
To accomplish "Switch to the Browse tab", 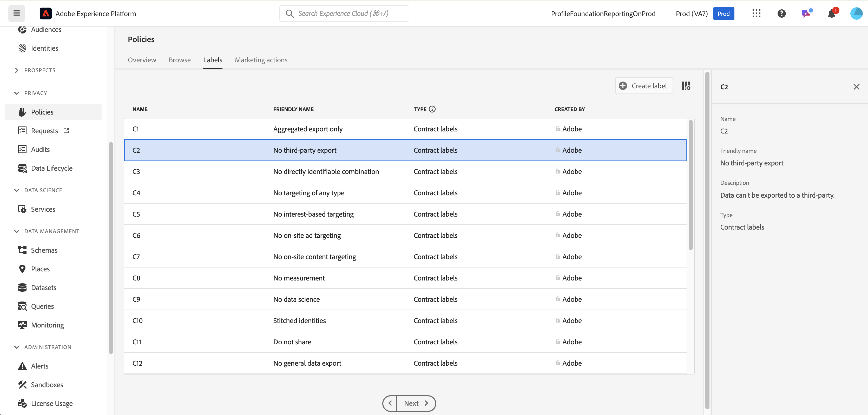I will [180, 60].
